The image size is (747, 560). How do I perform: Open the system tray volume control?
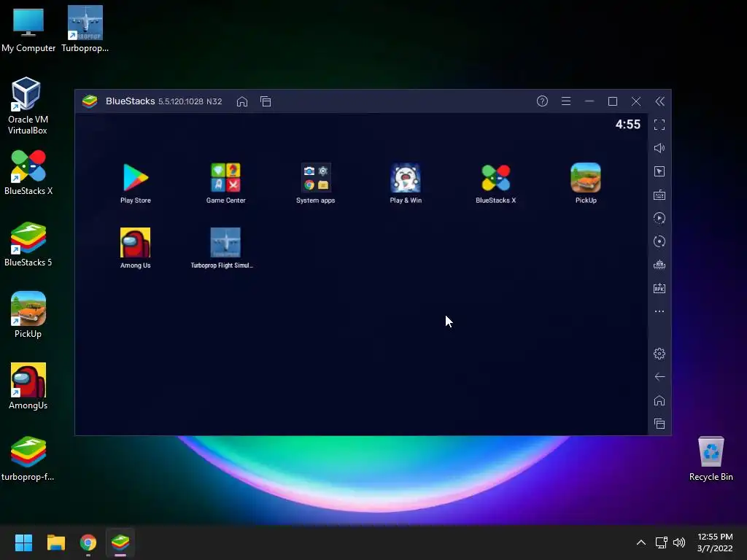coord(679,542)
